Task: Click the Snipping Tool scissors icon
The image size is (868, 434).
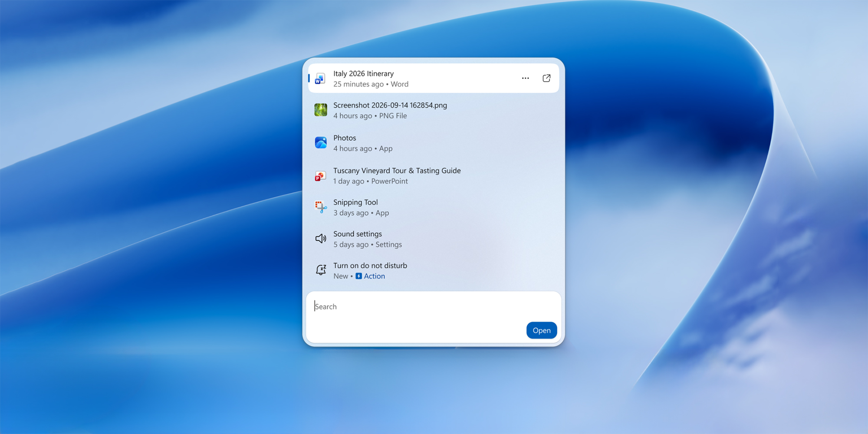Action: (321, 207)
